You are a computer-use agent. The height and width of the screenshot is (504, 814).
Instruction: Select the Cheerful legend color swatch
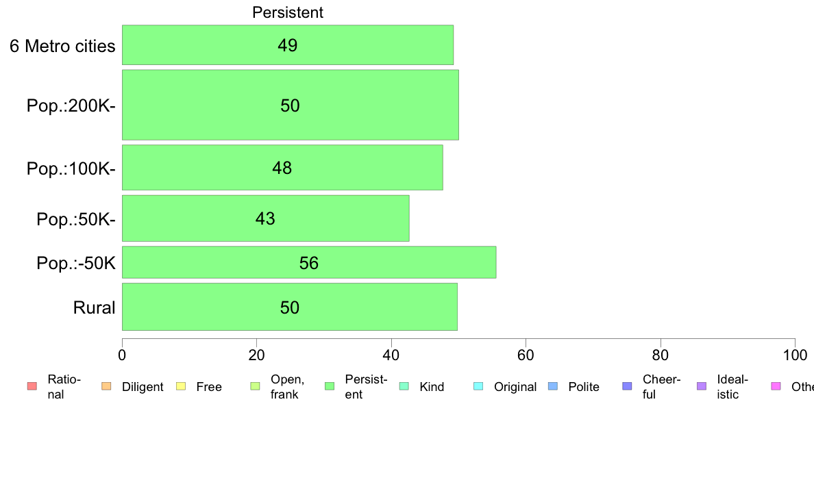point(627,386)
